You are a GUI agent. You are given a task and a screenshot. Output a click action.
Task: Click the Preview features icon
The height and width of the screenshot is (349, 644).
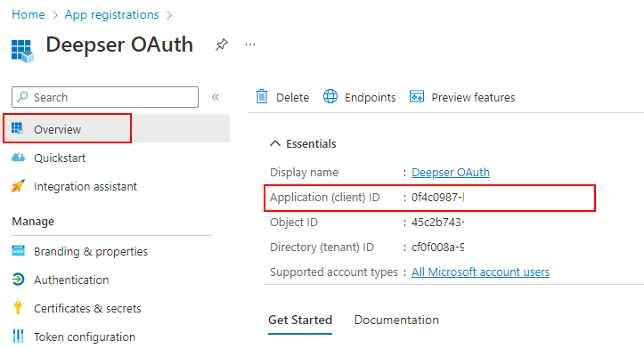(417, 97)
